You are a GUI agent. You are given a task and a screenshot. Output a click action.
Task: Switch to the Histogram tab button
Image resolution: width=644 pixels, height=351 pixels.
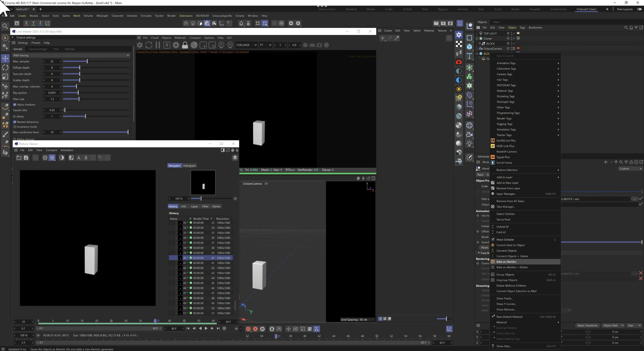tap(189, 166)
